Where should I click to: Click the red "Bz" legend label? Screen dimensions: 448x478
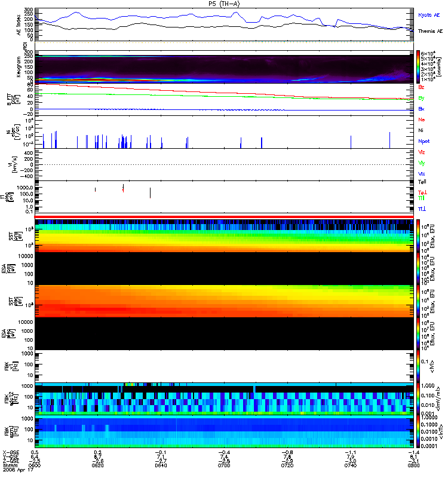pos(421,87)
